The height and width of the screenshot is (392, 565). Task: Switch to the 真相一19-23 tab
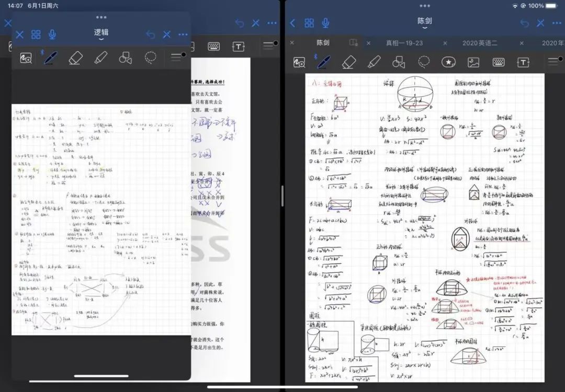click(x=404, y=43)
